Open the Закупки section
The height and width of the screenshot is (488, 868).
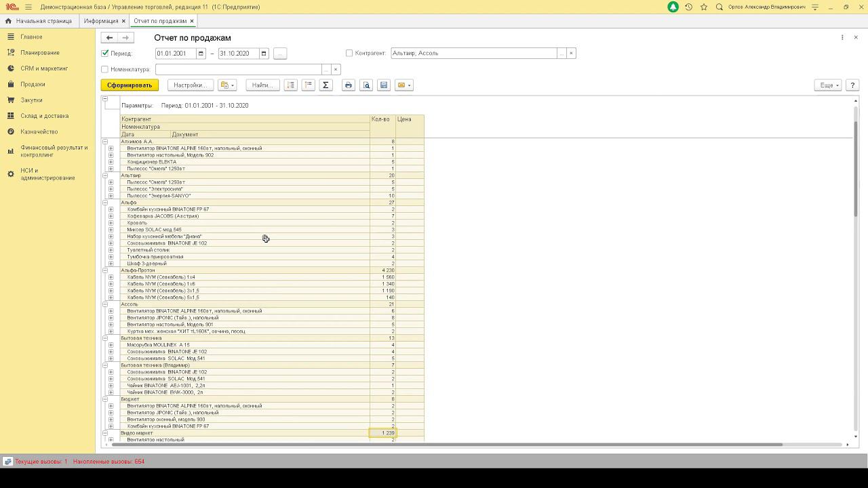pos(31,100)
